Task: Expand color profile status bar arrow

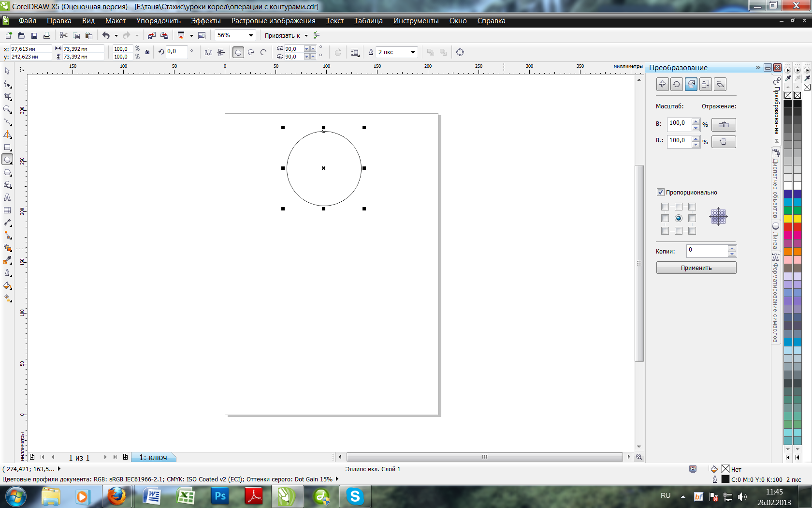Action: 337,479
